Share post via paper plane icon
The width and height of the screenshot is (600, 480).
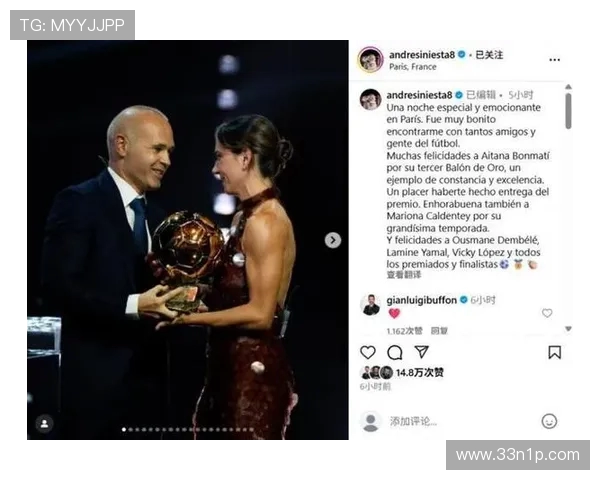[421, 352]
